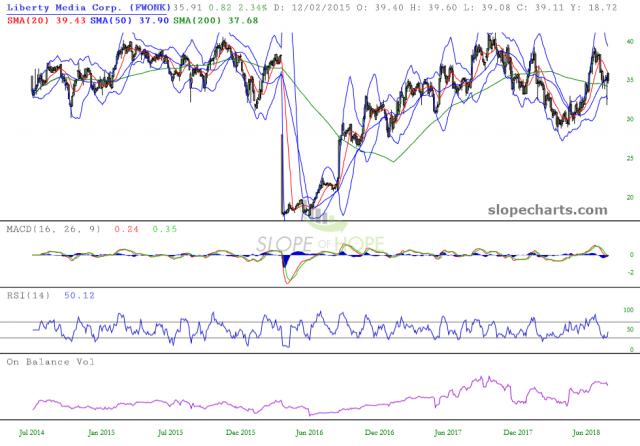Click the 30 price axis label

(x=630, y=119)
